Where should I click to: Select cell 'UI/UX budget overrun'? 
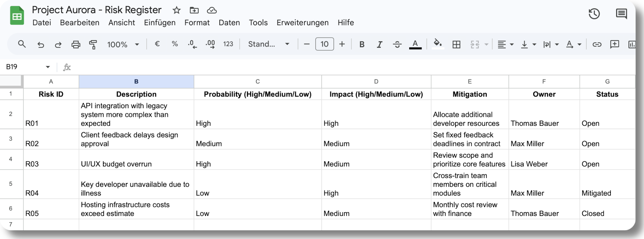tap(136, 159)
